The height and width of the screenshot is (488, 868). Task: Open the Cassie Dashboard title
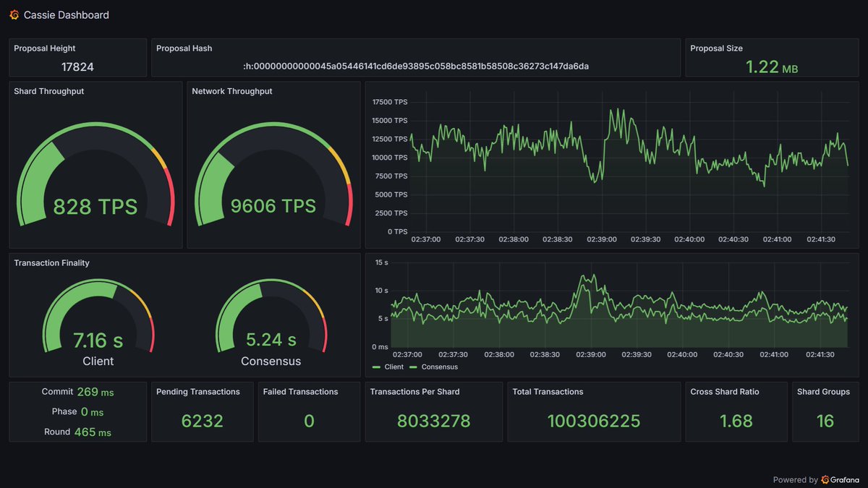pyautogui.click(x=67, y=14)
